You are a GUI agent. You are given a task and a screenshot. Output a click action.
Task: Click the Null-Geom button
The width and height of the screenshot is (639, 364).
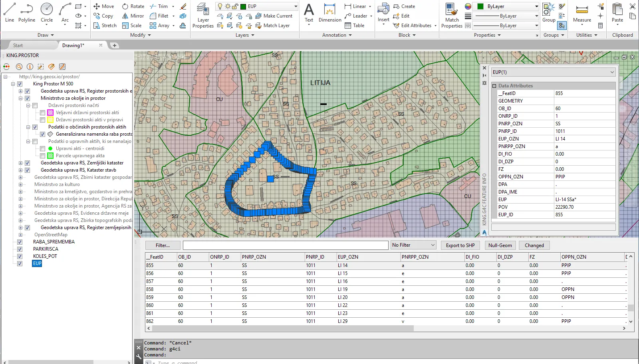coord(500,245)
